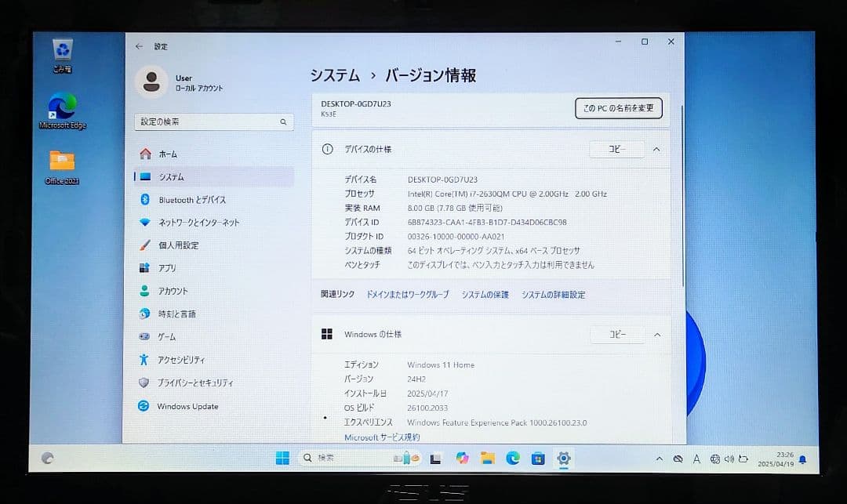
Task: Click the network Wi-Fi icon in sidebar
Action: pyautogui.click(x=144, y=223)
